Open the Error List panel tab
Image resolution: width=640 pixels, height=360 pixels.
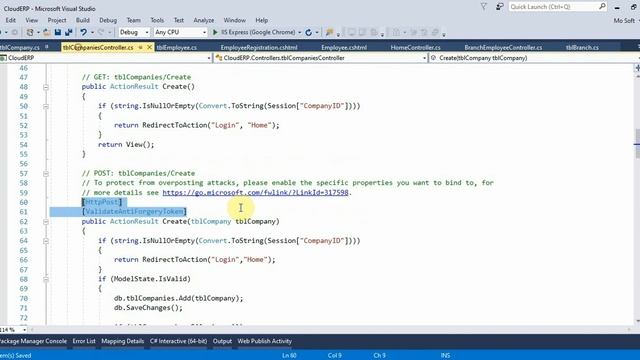[x=84, y=341]
